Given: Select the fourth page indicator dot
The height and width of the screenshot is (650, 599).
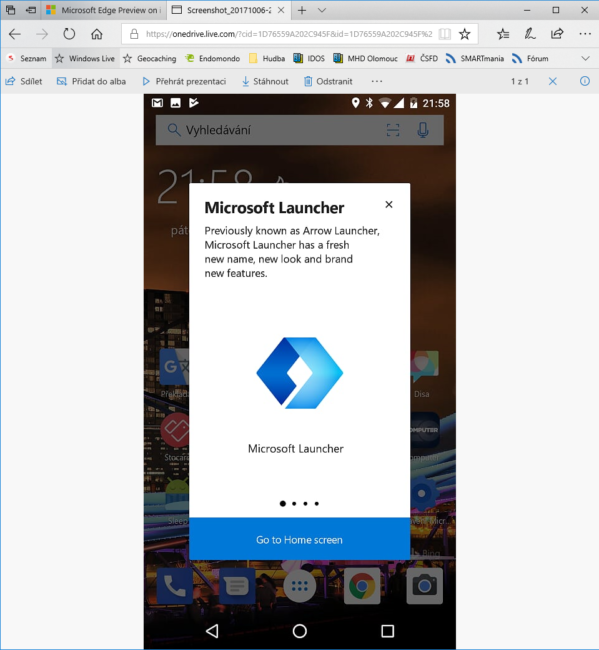Looking at the screenshot, I should pyautogui.click(x=317, y=504).
